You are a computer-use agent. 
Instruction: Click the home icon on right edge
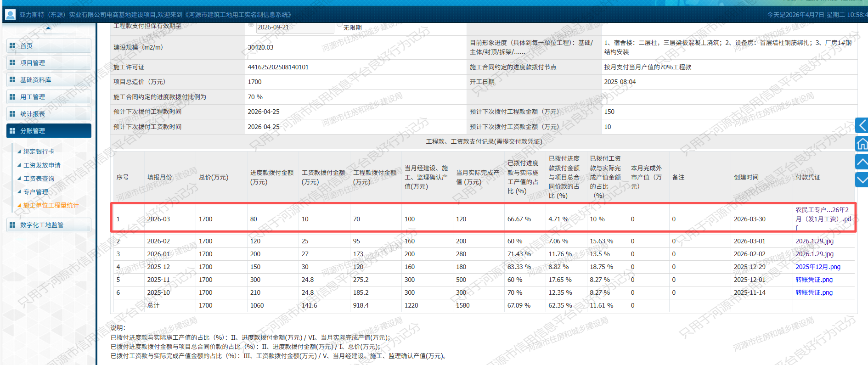(862, 144)
